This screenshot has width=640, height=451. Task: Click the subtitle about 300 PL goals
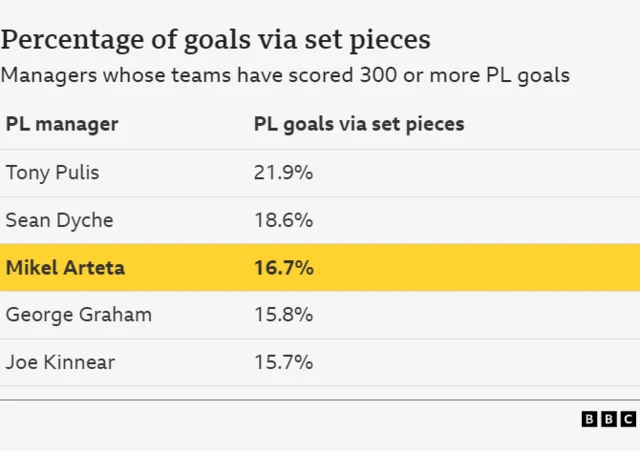pyautogui.click(x=285, y=75)
